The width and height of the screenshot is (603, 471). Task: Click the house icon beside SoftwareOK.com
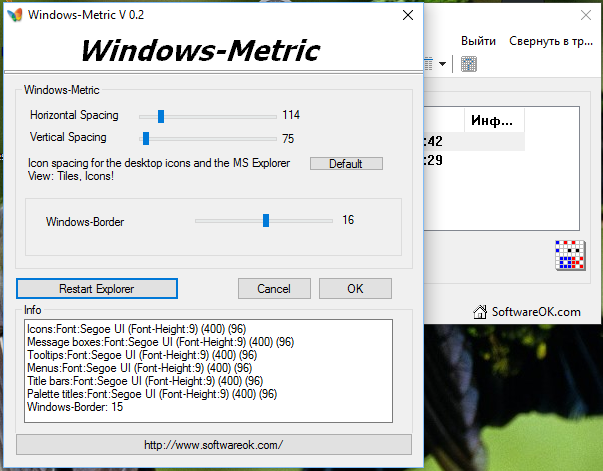tap(480, 312)
